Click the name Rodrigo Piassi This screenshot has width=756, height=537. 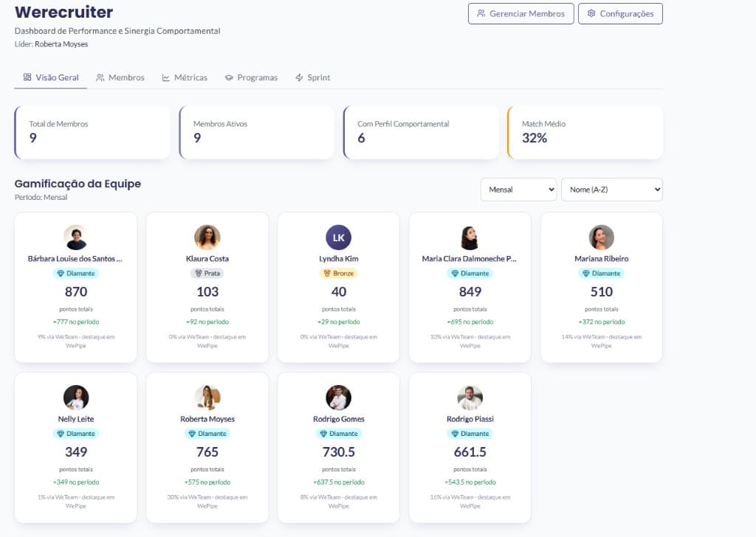470,419
